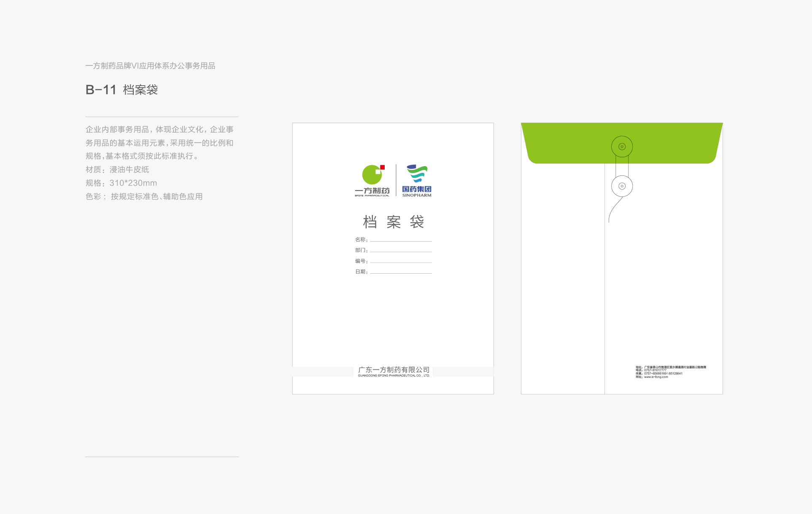Click the blank line after 部门

point(401,252)
